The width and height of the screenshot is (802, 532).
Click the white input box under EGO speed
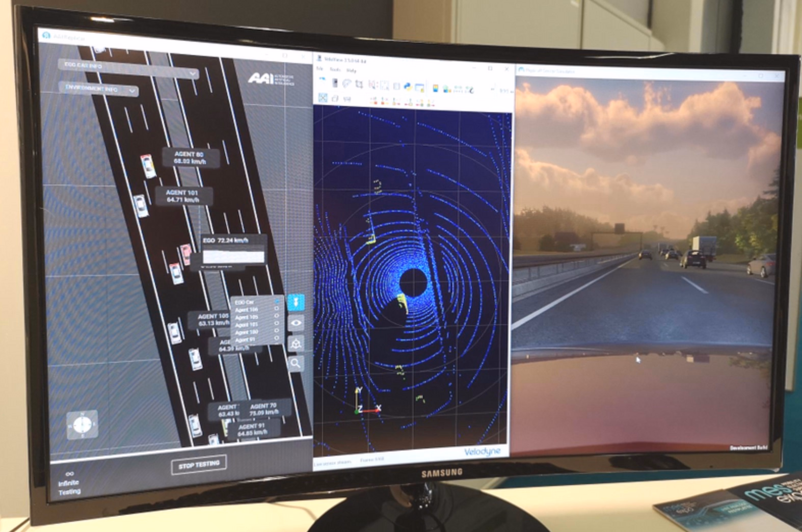tap(234, 256)
